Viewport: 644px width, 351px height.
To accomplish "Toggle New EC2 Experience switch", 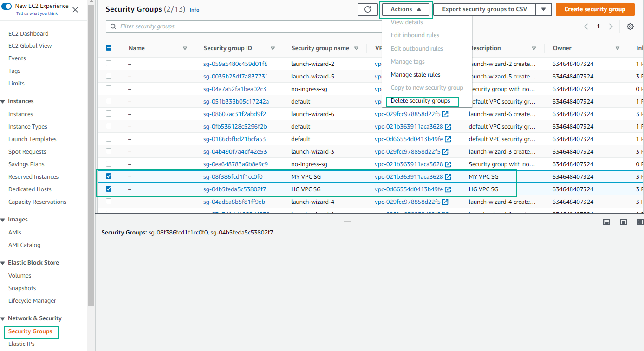I will coord(7,6).
